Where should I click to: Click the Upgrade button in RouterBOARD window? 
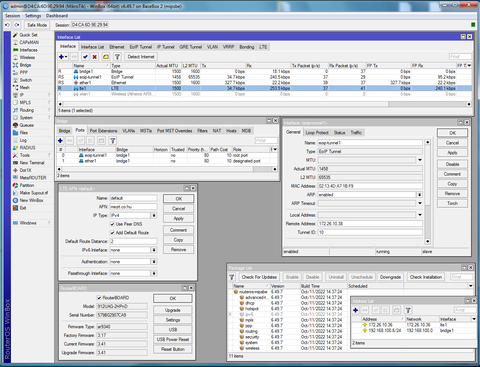[173, 310]
